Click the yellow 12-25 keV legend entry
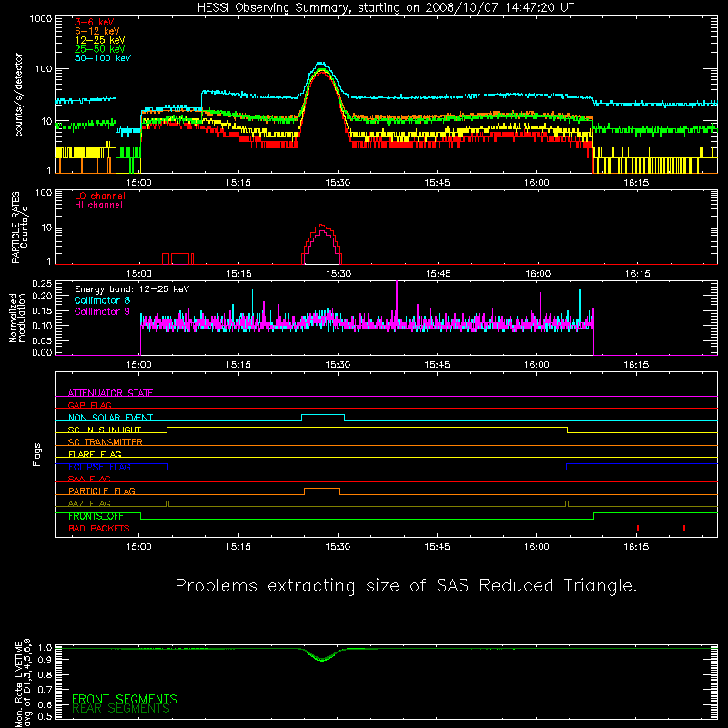This screenshot has width=728, height=728. (x=100, y=40)
